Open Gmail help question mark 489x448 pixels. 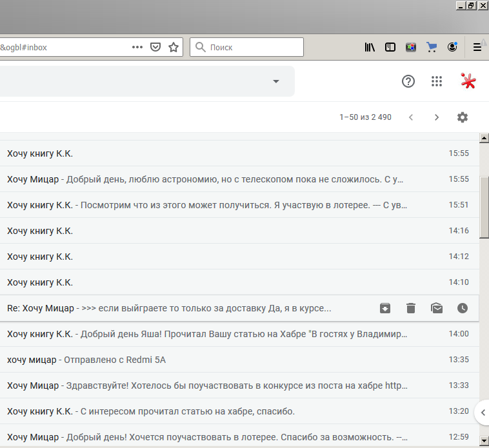point(408,81)
